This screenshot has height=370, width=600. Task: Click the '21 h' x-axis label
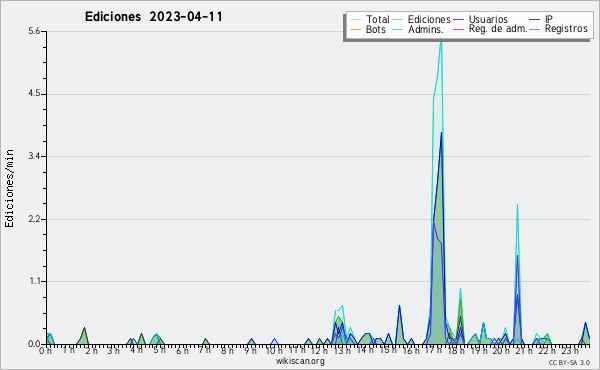[523, 350]
